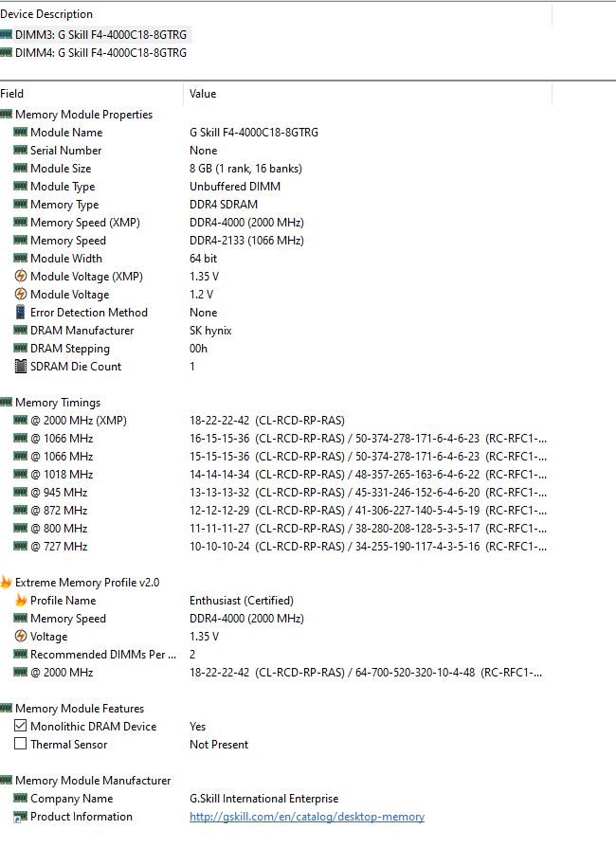
Task: Click the Serial Number row icon
Action: point(21,151)
